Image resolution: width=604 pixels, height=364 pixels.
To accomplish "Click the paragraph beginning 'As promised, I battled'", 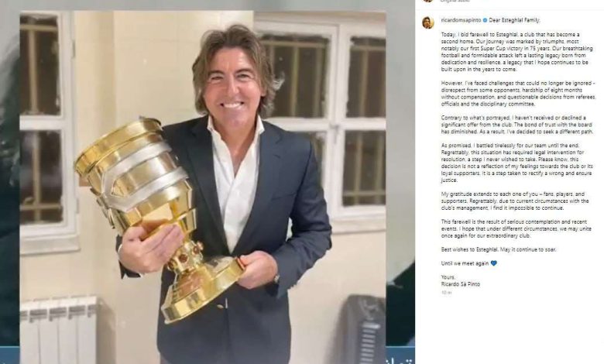I will point(517,163).
